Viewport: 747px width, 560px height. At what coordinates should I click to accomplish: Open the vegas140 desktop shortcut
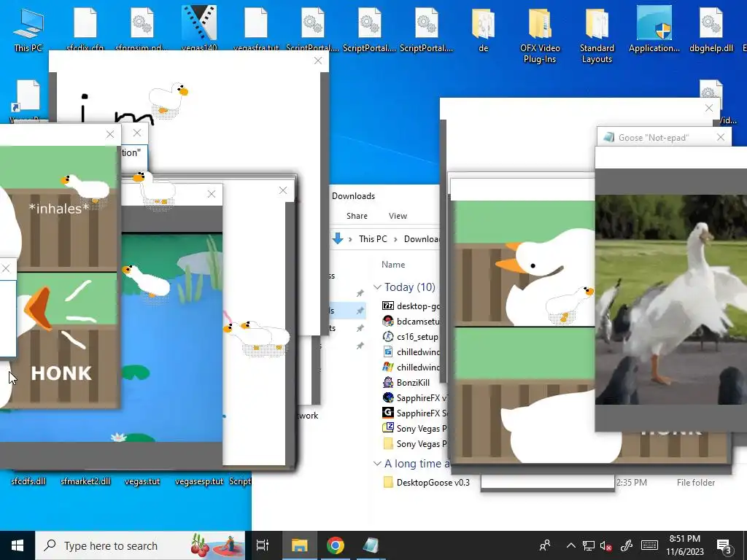tap(199, 28)
